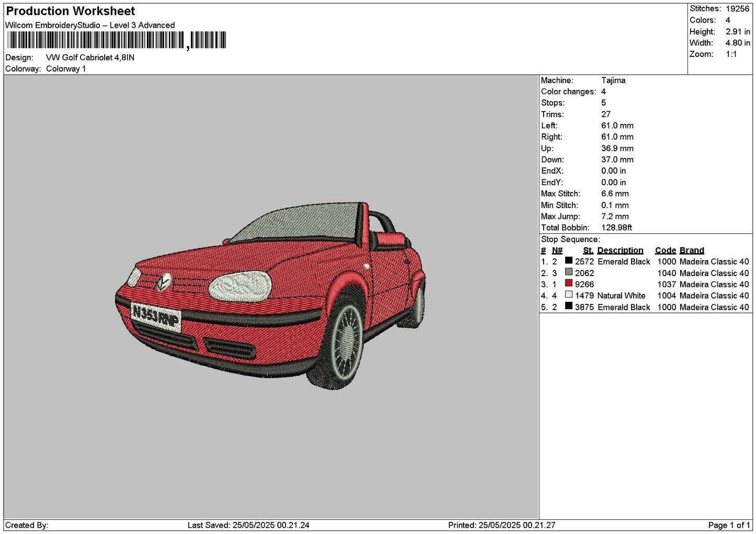This screenshot has height=534, width=756.
Task: Click the white swatch for thread 1479
Action: pos(569,295)
